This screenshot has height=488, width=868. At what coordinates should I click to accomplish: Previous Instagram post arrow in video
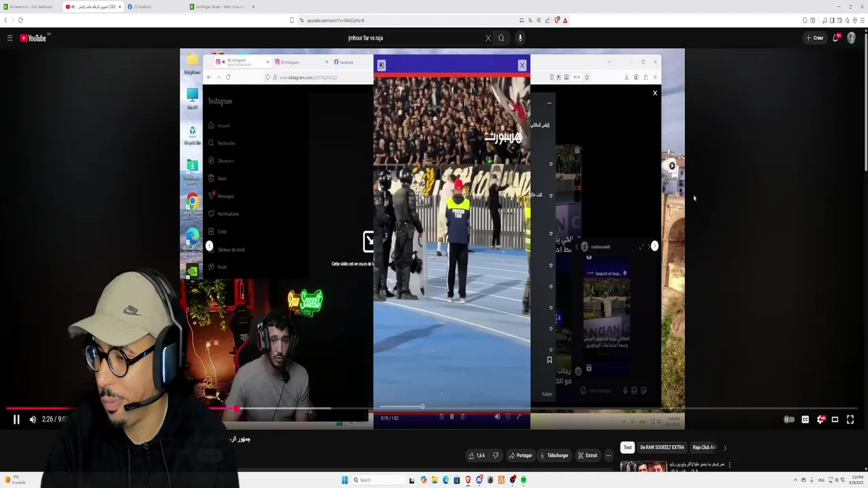coord(209,246)
